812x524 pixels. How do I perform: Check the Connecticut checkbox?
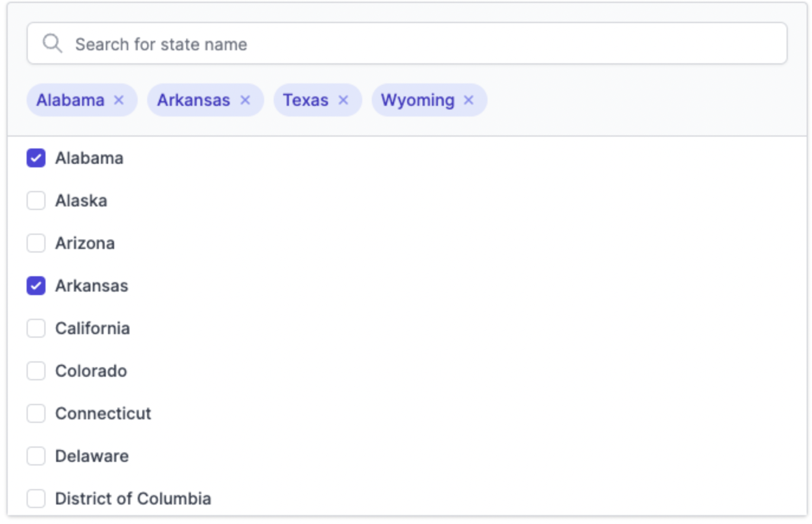click(x=36, y=413)
